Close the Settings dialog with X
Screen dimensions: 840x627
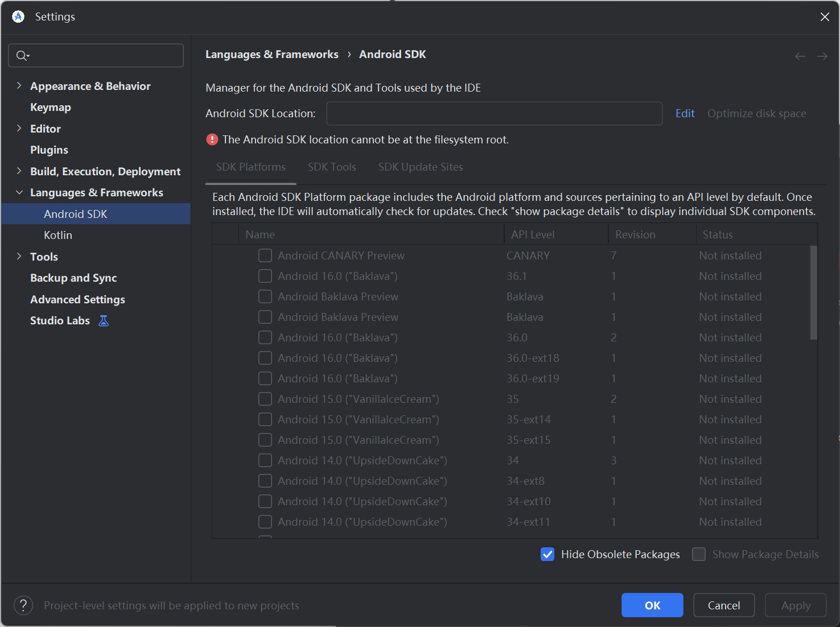point(824,17)
